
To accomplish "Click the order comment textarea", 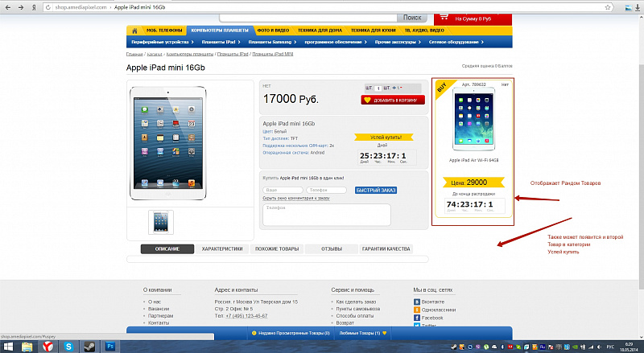I will tap(327, 215).
